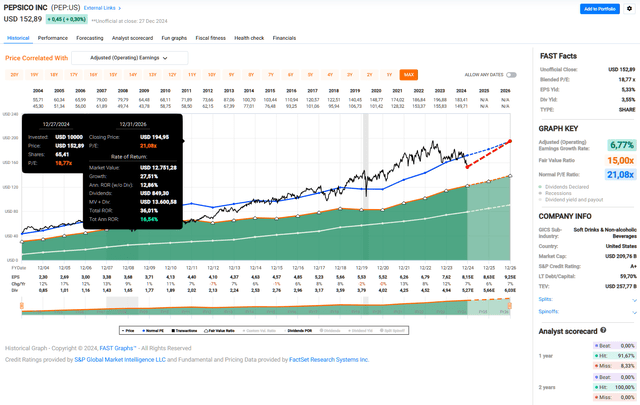
Task: Open the Forecasting tab
Action: pos(90,38)
